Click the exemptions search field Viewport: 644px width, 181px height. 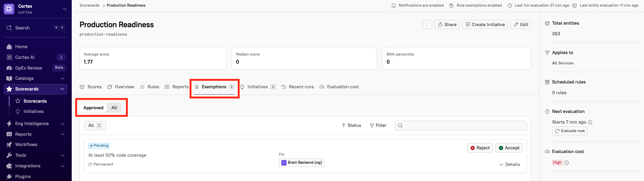click(x=461, y=125)
